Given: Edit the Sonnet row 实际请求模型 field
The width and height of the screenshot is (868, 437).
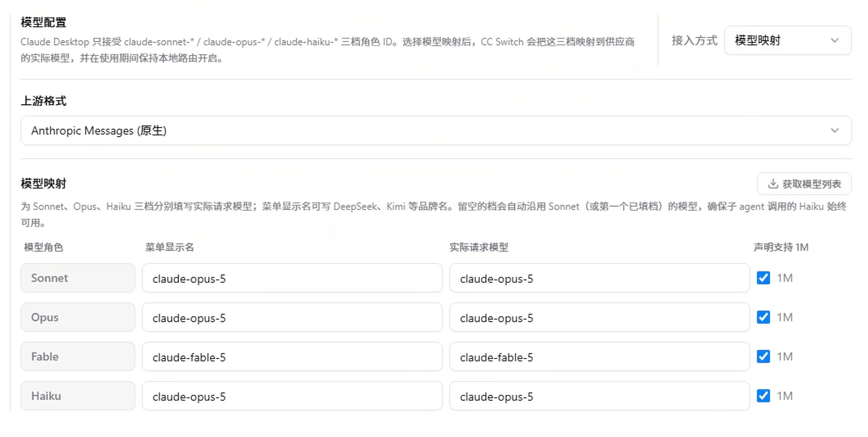Looking at the screenshot, I should tap(600, 278).
